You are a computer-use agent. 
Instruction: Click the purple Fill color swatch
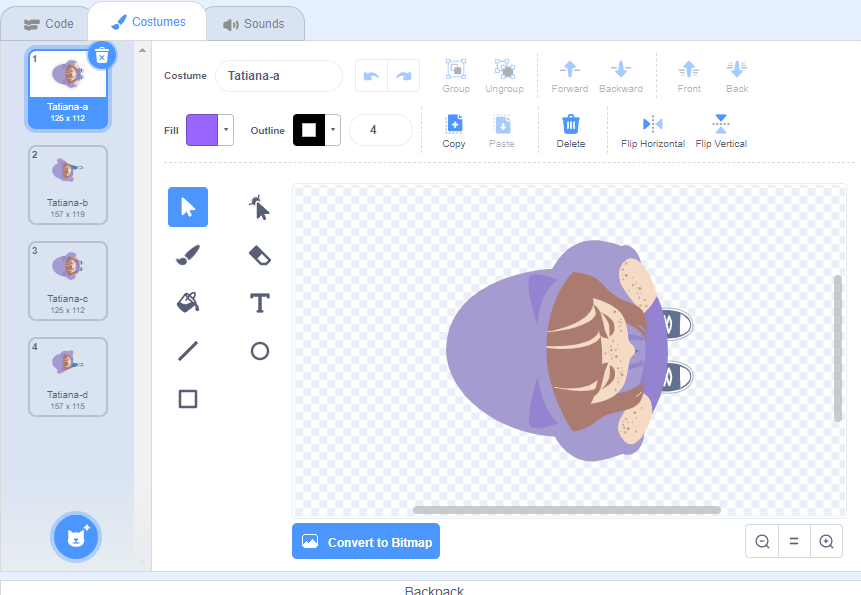click(202, 130)
